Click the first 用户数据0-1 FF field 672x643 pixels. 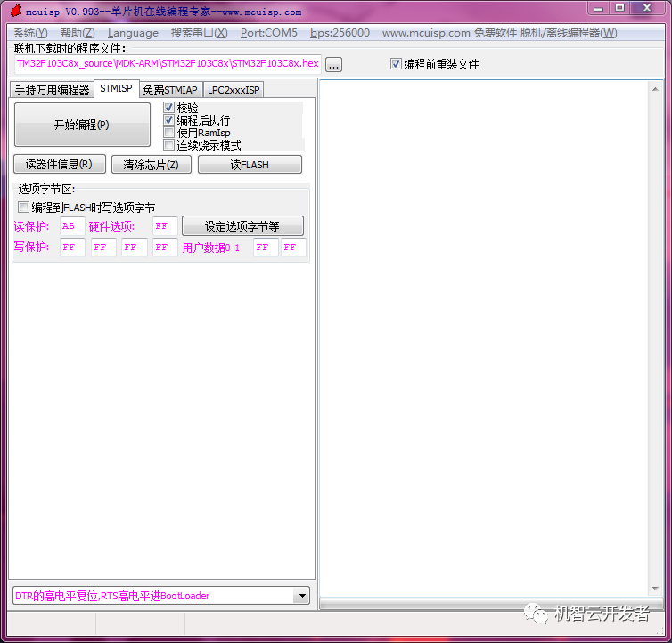266,248
